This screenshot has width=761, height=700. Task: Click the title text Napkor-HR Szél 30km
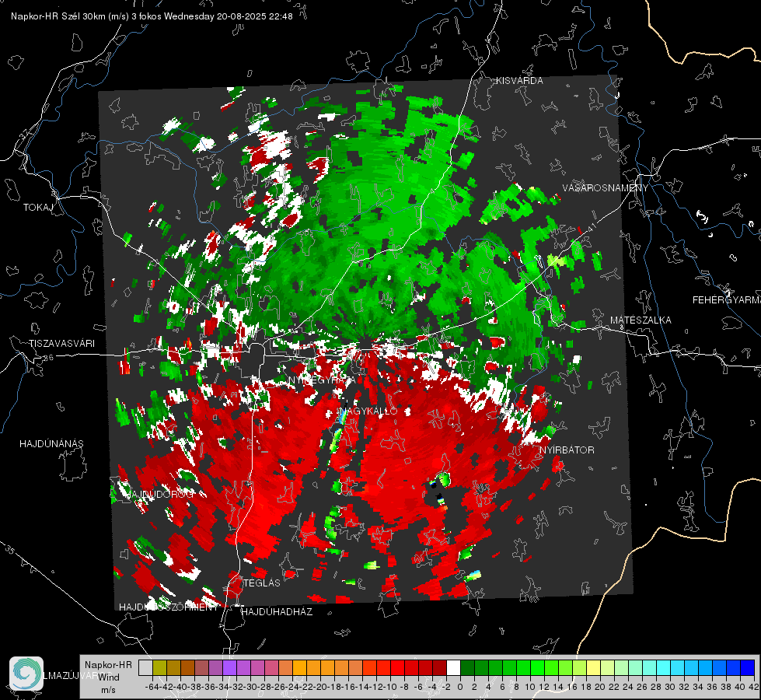pyautogui.click(x=60, y=16)
